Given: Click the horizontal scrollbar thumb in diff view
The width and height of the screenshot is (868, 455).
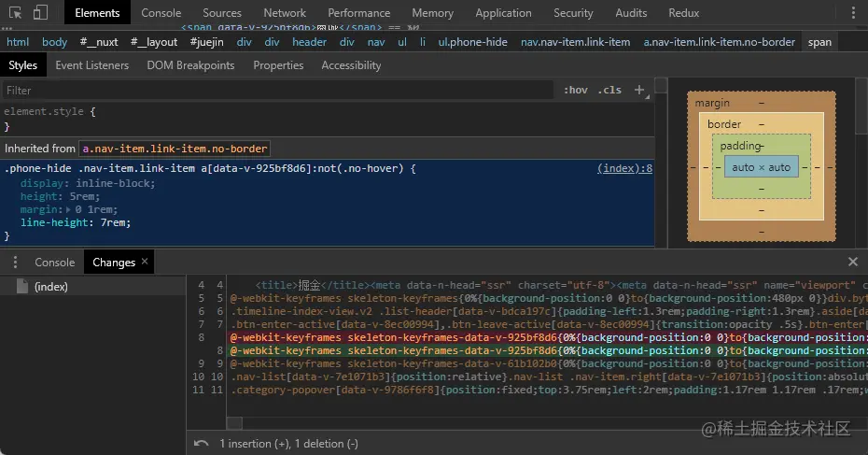Looking at the screenshot, I should pos(234,423).
